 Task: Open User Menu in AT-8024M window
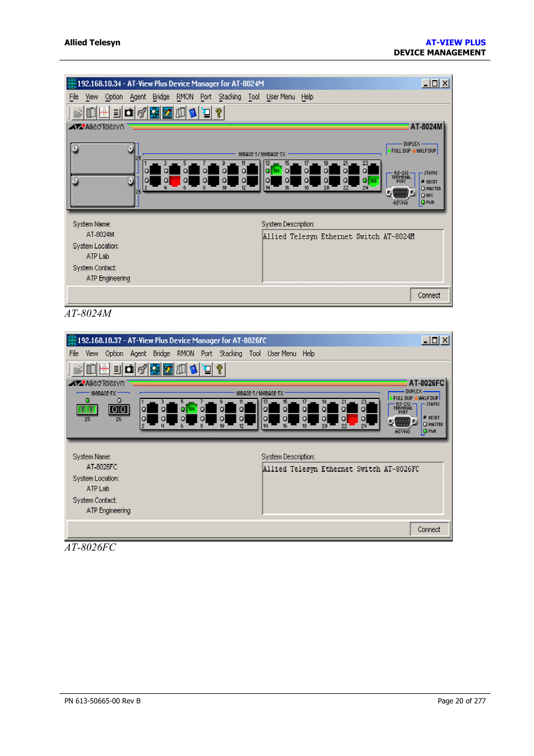coord(280,97)
